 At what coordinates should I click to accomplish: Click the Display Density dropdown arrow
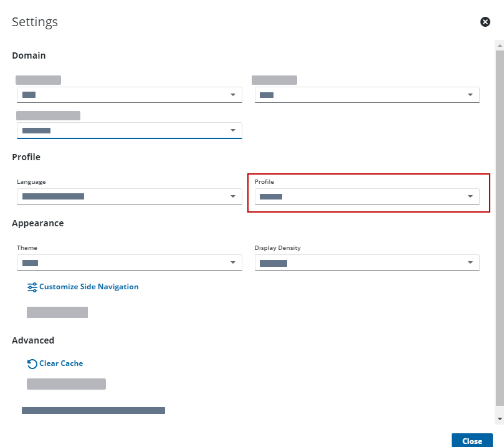point(470,262)
